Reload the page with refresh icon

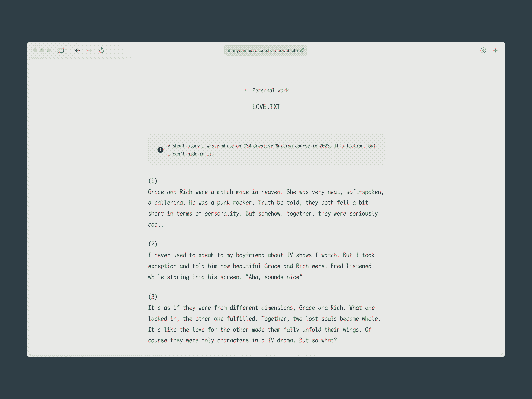pyautogui.click(x=102, y=50)
